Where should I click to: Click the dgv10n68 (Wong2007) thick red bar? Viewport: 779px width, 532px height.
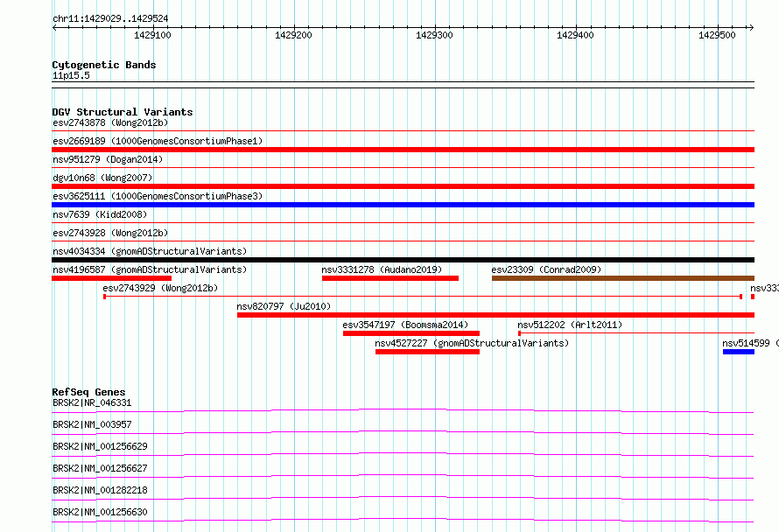click(403, 186)
